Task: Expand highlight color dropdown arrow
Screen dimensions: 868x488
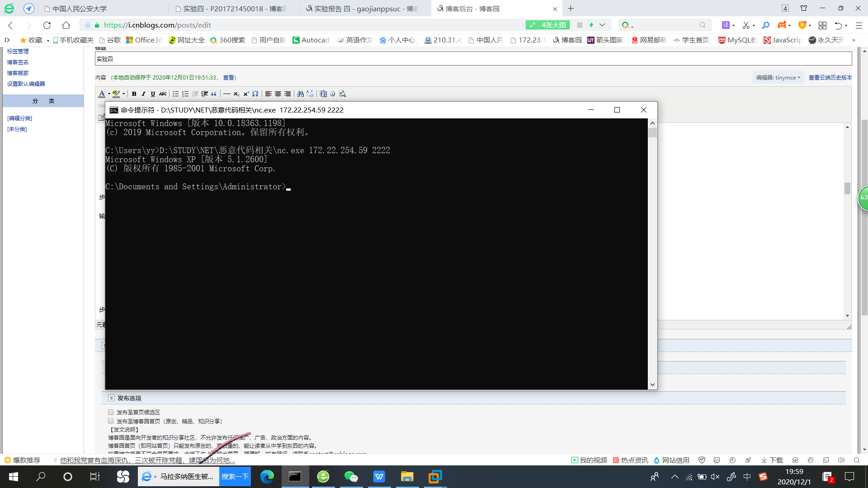Action: [123, 94]
